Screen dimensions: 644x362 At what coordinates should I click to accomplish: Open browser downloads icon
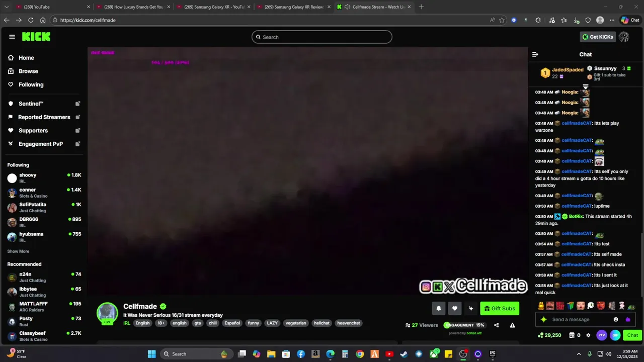coord(576,20)
